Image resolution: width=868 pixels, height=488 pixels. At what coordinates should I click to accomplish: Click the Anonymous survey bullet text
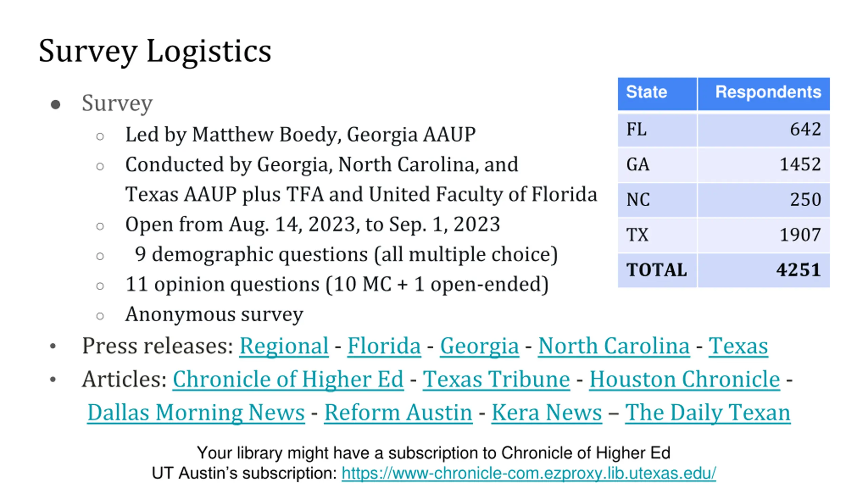click(214, 314)
